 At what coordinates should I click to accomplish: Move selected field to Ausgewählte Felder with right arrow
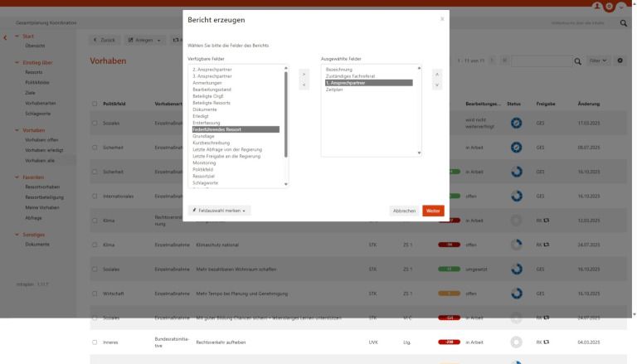coord(303,75)
